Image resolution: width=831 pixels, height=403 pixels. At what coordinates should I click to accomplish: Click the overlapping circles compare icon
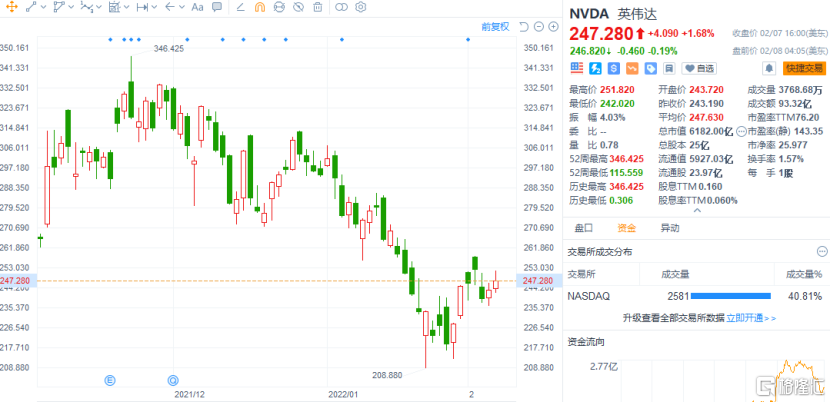[342, 7]
